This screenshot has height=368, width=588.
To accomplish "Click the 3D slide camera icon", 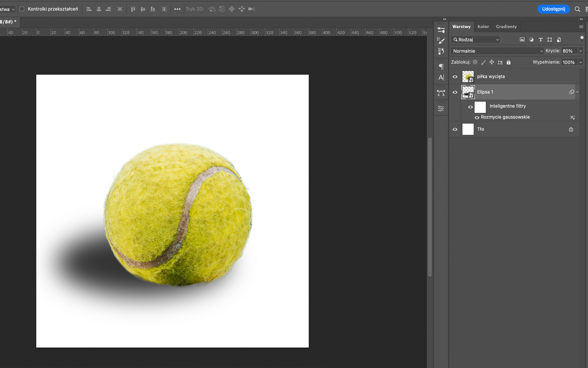I will (242, 9).
